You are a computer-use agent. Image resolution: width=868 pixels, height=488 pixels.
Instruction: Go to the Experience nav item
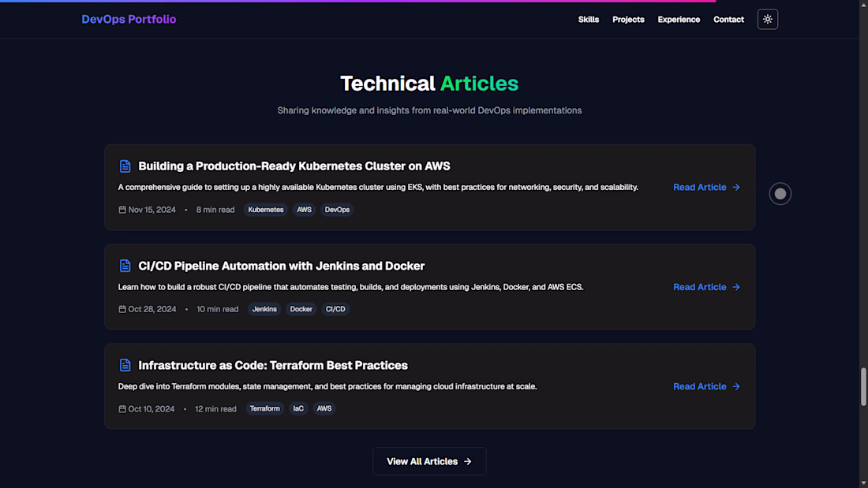pyautogui.click(x=679, y=20)
